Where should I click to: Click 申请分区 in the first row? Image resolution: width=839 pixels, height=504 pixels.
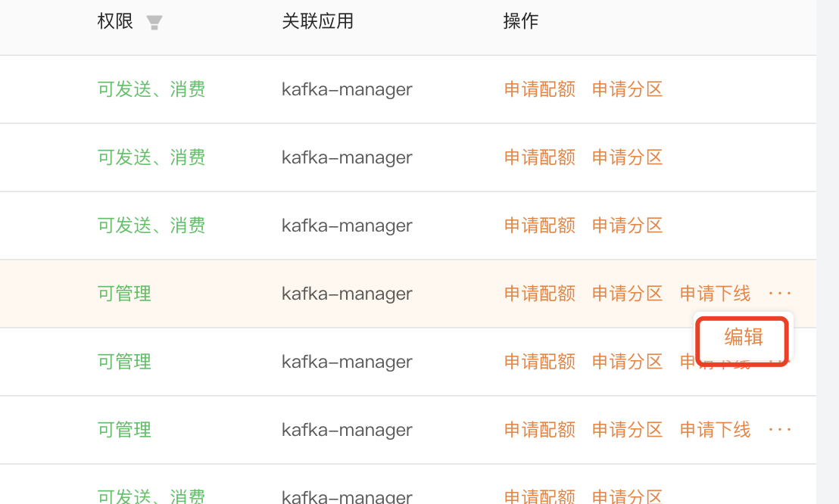coord(628,89)
